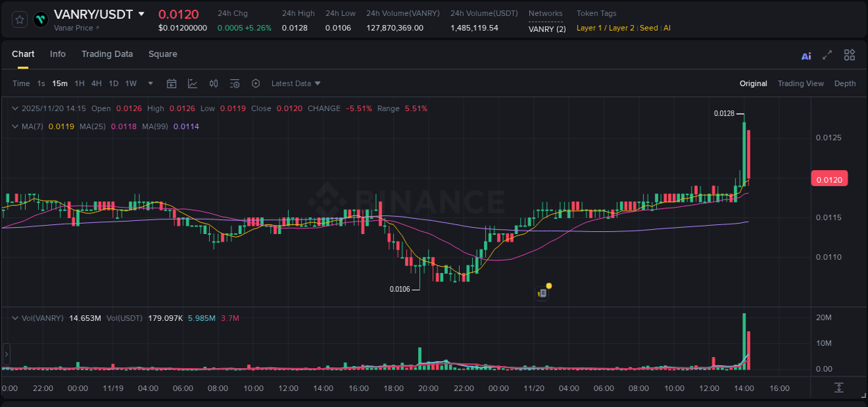Open the Info tab
This screenshot has height=407, width=868.
click(58, 53)
